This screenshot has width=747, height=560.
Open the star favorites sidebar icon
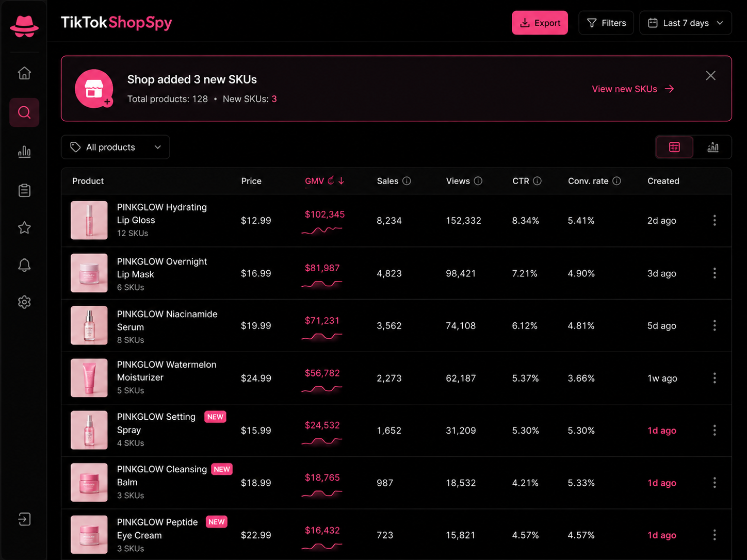coord(24,227)
